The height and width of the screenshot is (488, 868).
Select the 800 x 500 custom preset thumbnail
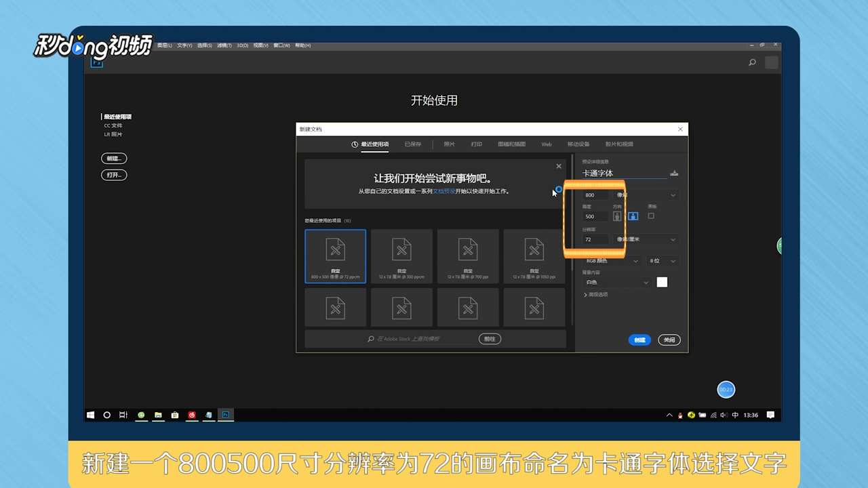[x=336, y=256]
